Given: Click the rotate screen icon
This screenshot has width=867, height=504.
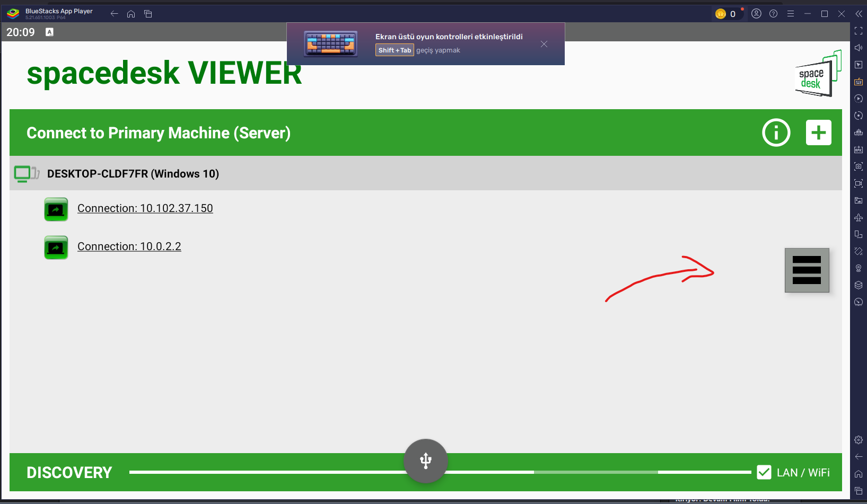Looking at the screenshot, I should click(x=859, y=234).
